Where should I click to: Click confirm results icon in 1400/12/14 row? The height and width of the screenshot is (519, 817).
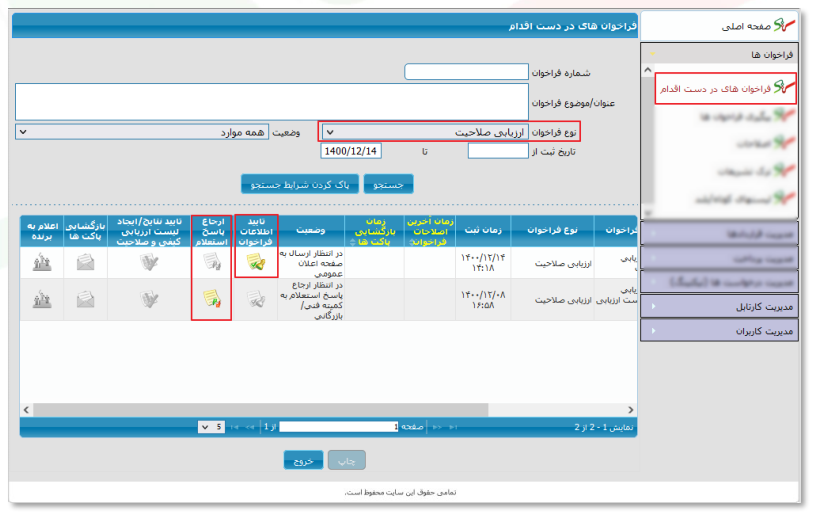click(x=149, y=262)
